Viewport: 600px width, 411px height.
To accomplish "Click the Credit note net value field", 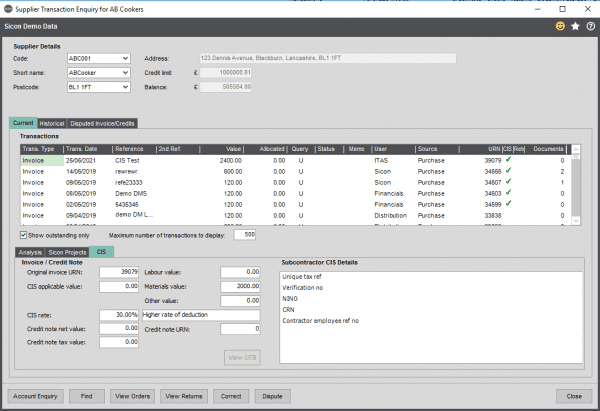I will tap(119, 328).
